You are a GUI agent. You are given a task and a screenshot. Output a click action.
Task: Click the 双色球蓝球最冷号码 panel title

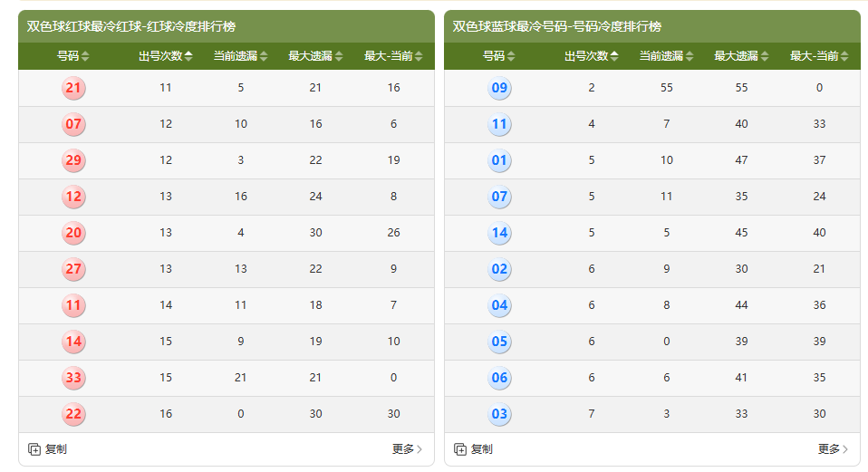point(557,27)
